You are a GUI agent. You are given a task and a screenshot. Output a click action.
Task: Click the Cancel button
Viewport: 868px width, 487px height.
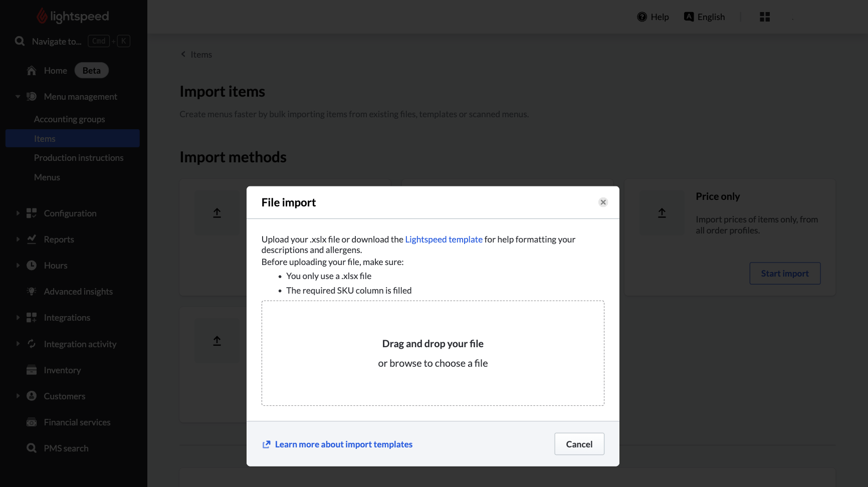(579, 444)
